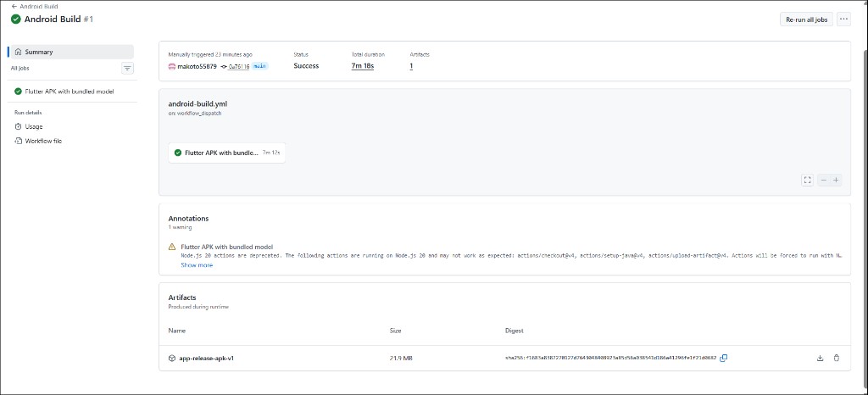Click the Workflow file icon
The height and width of the screenshot is (395, 868).
coord(18,141)
